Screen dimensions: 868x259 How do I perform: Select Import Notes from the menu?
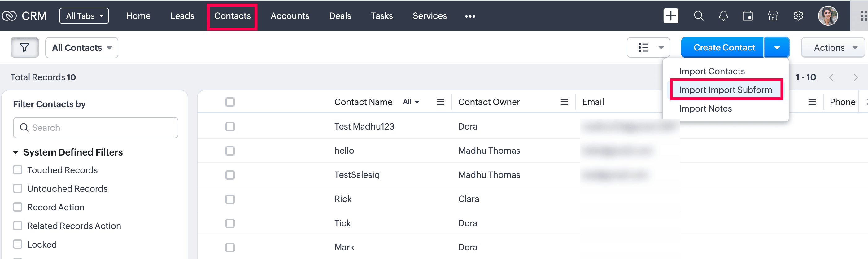(x=705, y=109)
